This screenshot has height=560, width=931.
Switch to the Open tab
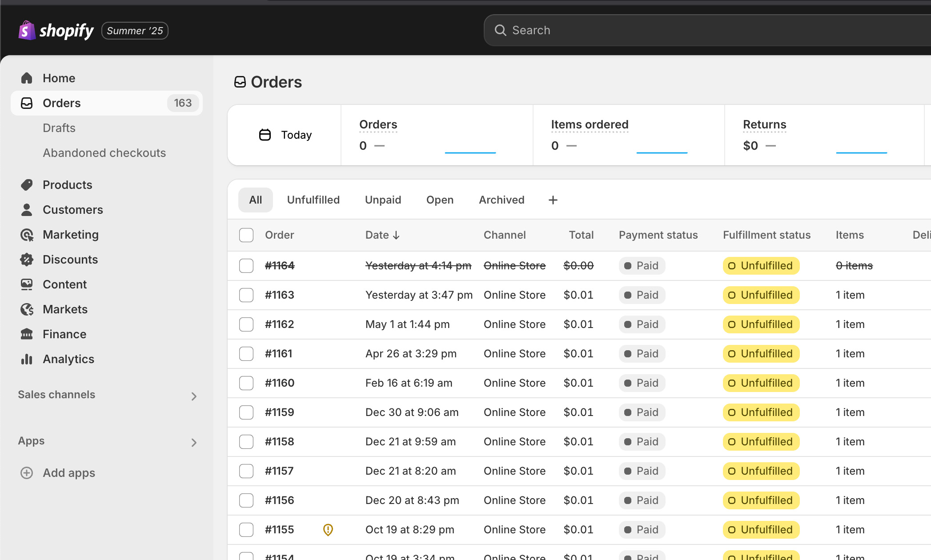click(440, 200)
